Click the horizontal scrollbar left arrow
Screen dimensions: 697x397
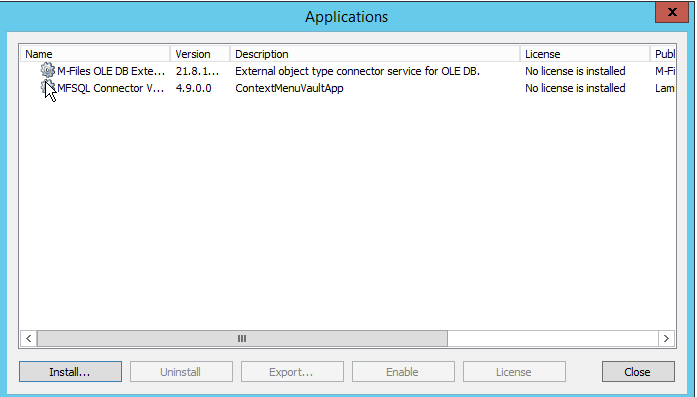[28, 338]
